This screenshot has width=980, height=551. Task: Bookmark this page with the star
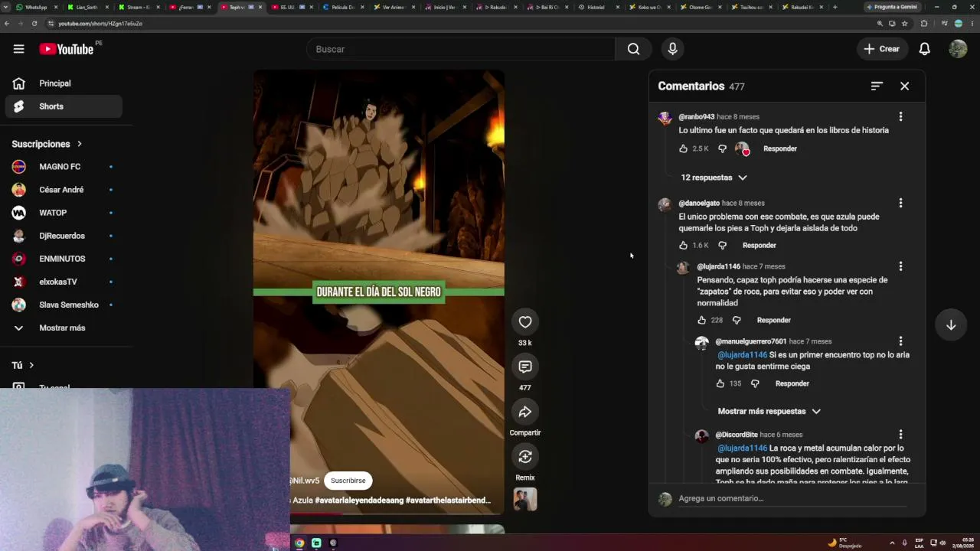tap(904, 24)
